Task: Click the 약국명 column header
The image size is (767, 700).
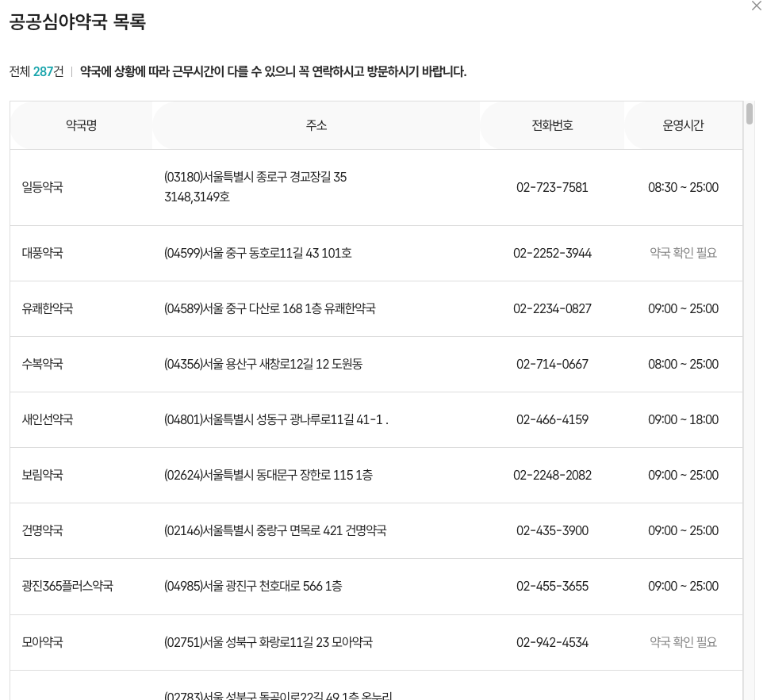Action: [x=81, y=125]
